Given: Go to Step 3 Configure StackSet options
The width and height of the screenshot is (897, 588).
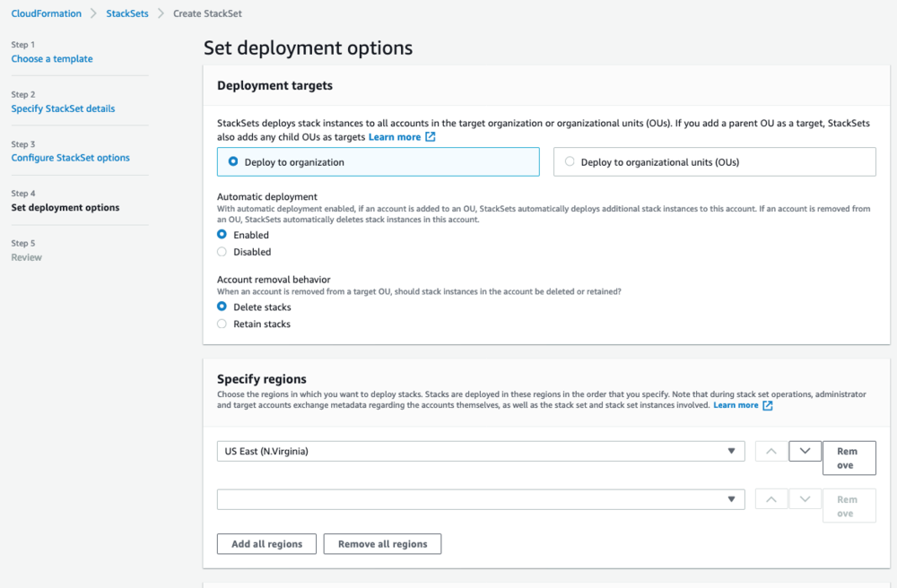Looking at the screenshot, I should point(70,156).
